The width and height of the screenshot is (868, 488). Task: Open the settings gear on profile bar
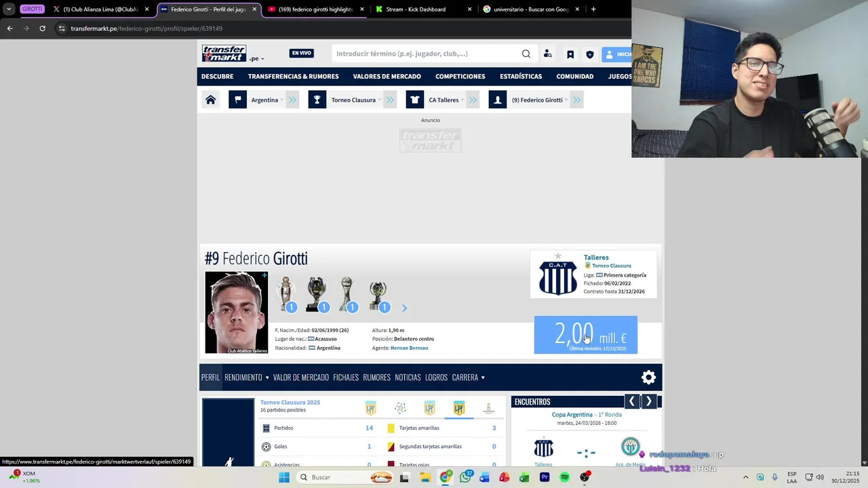click(x=649, y=378)
